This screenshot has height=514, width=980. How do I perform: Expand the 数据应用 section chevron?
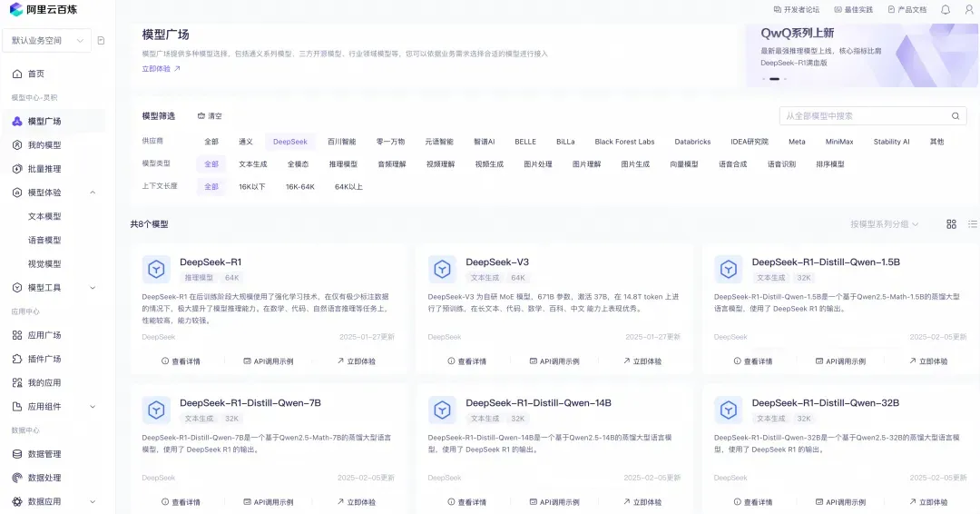[93, 501]
